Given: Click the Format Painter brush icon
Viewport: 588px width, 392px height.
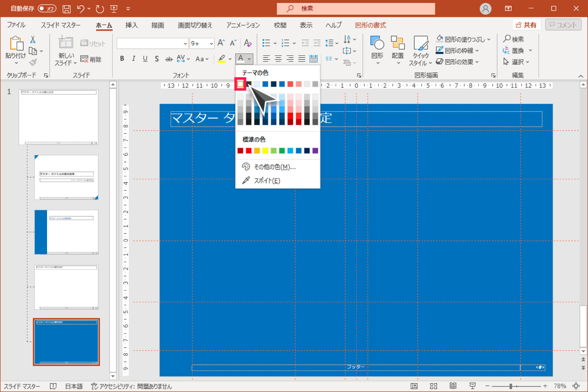Looking at the screenshot, I should tap(33, 63).
